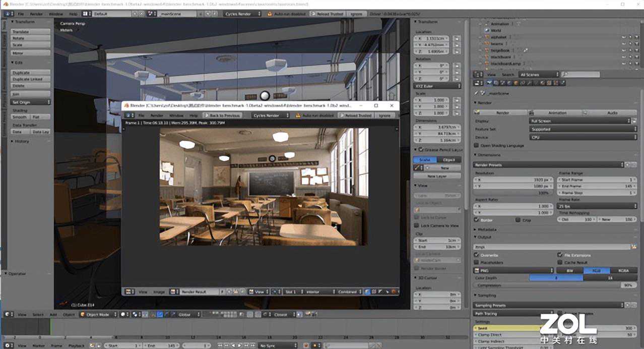Click the outliner editor type icon
The image size is (644, 349).
click(478, 75)
